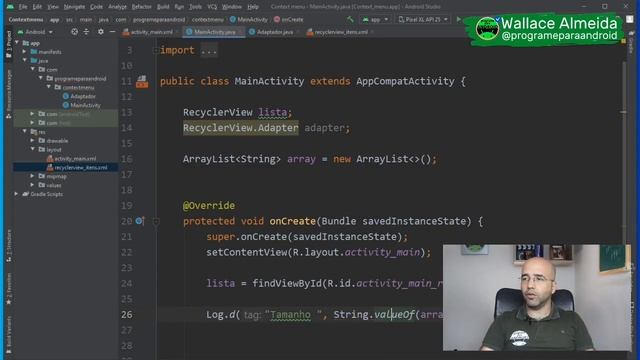Open the Android project view dropdown

click(36, 31)
